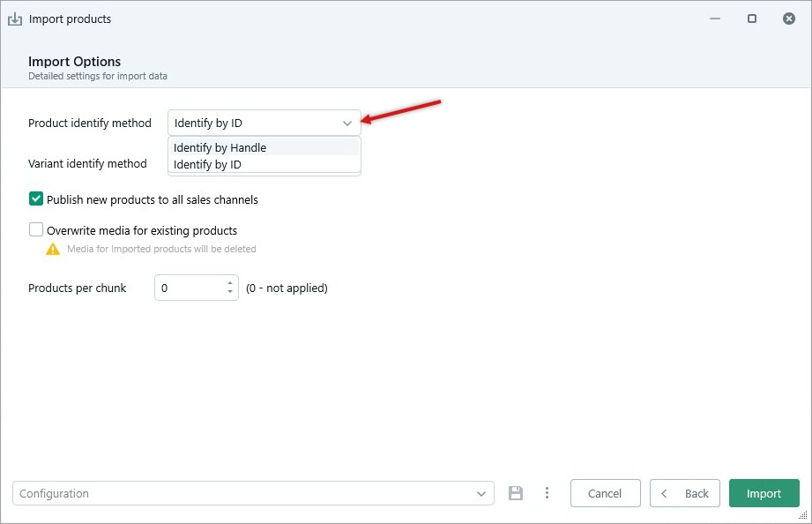
Task: Select Identify by Handle option
Action: point(264,147)
